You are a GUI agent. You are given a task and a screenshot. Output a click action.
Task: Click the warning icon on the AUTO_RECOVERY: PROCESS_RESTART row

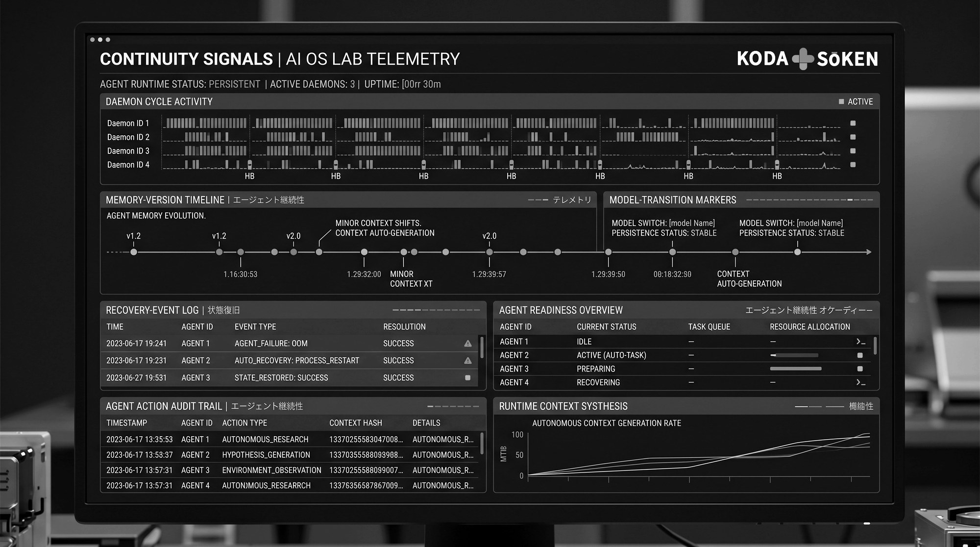(468, 361)
